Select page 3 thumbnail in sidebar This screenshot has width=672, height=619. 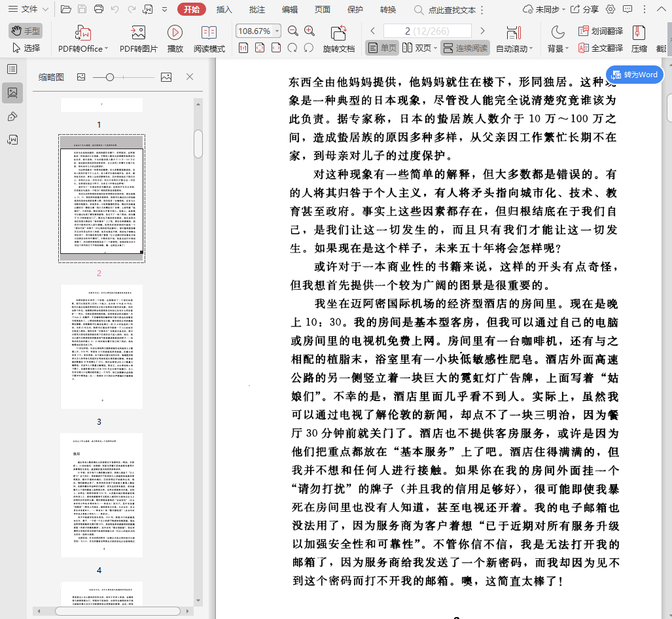(x=101, y=347)
